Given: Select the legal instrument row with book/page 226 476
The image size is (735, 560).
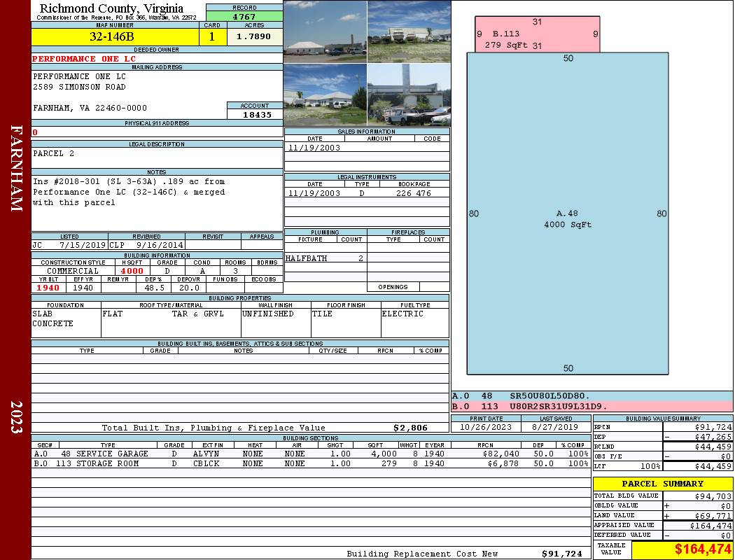Looking at the screenshot, I should (x=366, y=193).
